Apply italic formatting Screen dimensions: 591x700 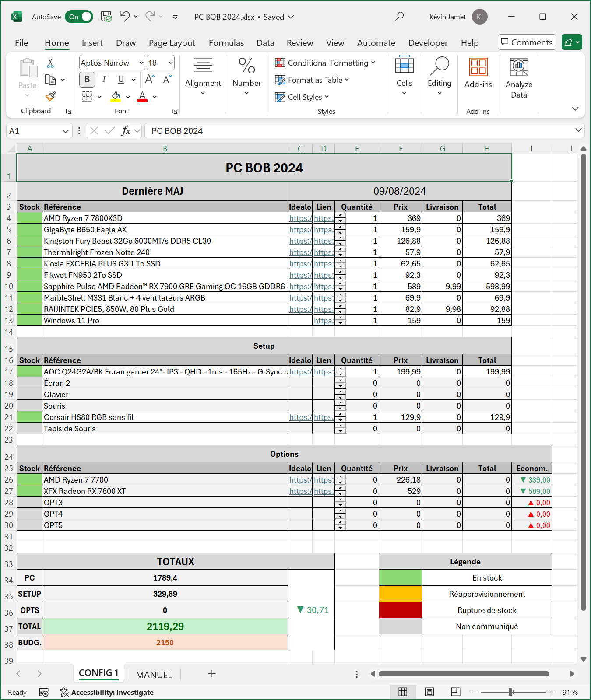click(104, 79)
